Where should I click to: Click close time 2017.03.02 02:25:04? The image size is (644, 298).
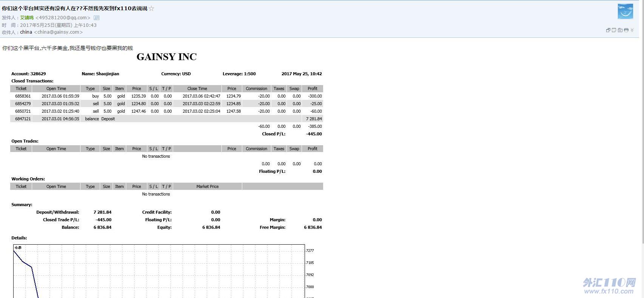pos(201,111)
